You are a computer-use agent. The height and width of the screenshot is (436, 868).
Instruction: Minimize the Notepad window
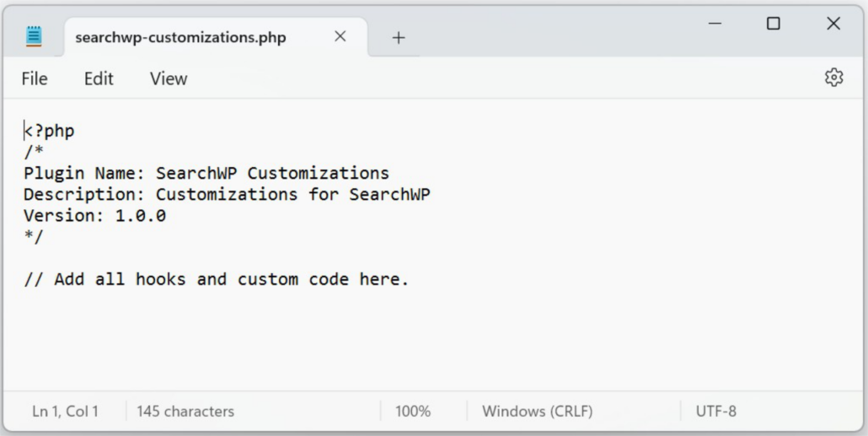point(715,24)
